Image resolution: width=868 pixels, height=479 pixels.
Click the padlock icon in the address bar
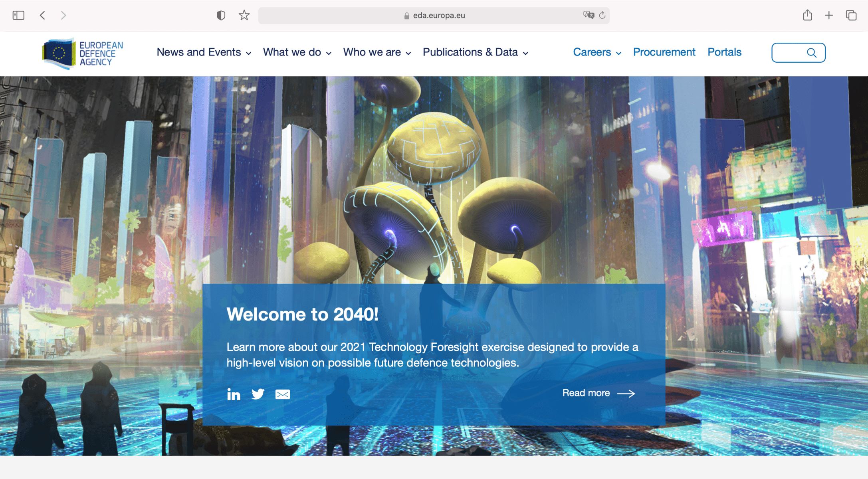coord(406,16)
